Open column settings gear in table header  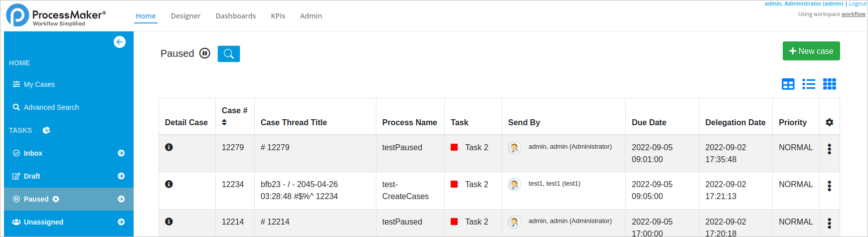pyautogui.click(x=829, y=122)
